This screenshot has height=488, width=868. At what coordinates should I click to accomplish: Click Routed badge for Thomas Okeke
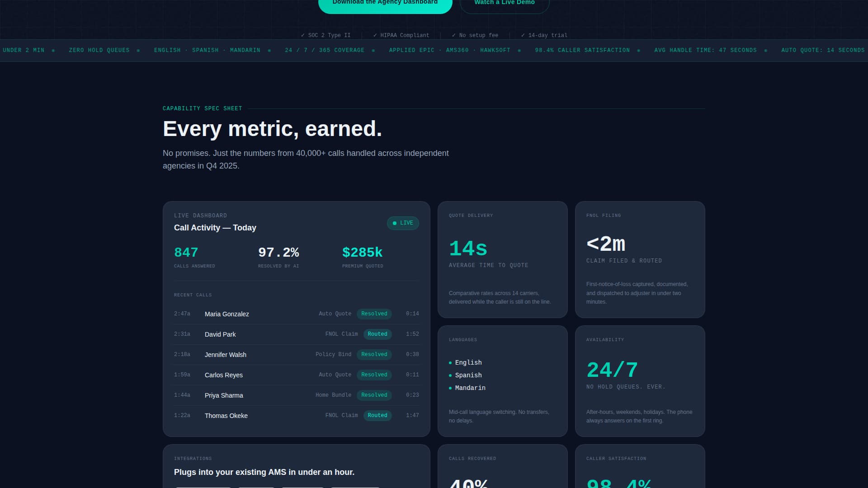point(377,416)
